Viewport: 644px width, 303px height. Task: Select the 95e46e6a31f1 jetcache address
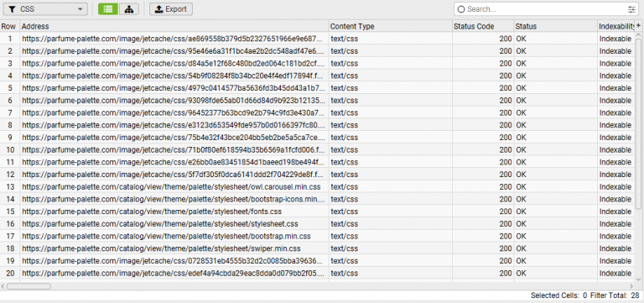pyautogui.click(x=174, y=51)
